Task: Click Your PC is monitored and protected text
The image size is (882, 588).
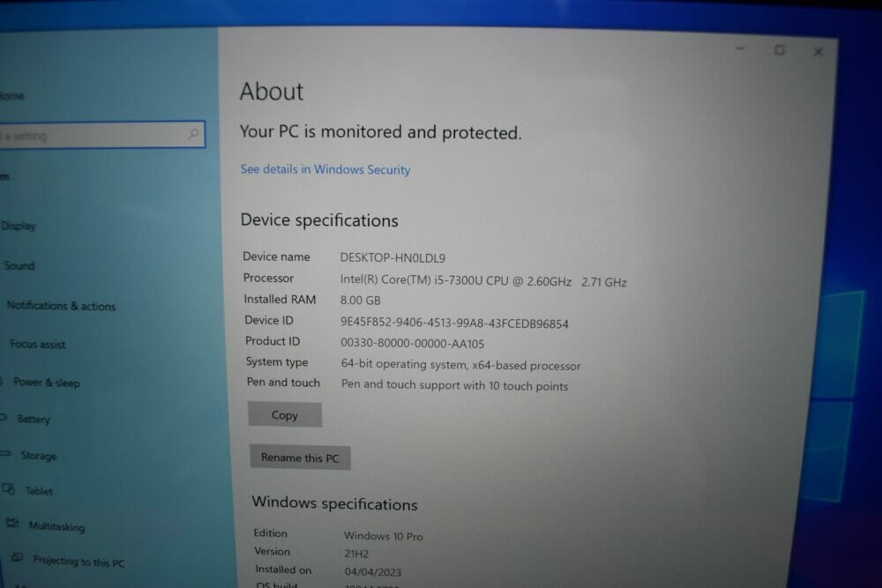Action: tap(381, 132)
